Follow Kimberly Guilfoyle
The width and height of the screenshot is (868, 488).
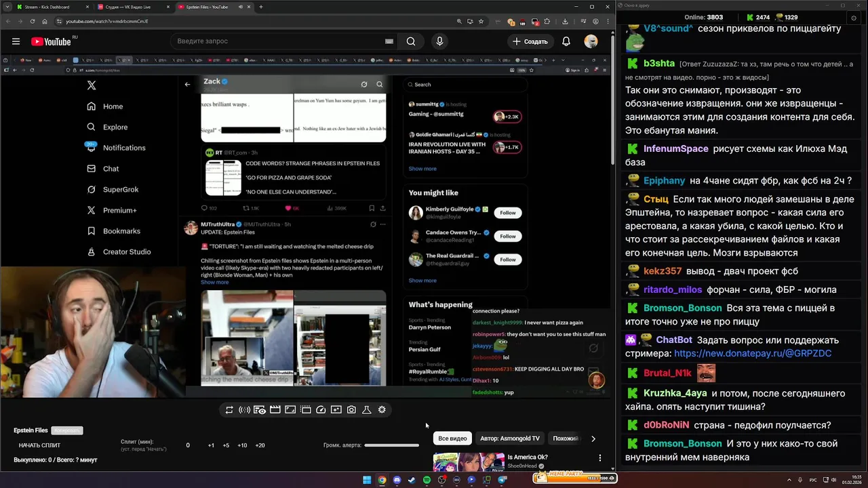point(508,213)
